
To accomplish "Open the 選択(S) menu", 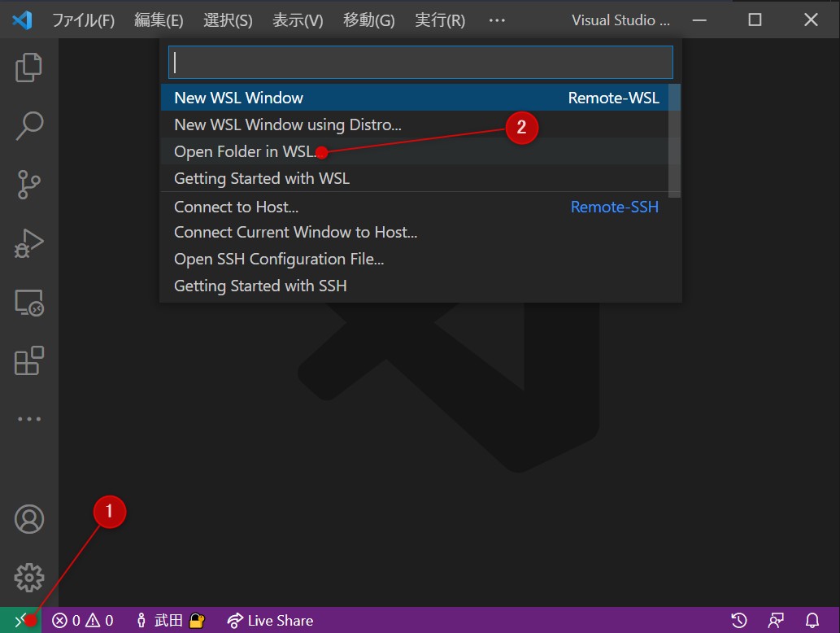I will coord(228,20).
